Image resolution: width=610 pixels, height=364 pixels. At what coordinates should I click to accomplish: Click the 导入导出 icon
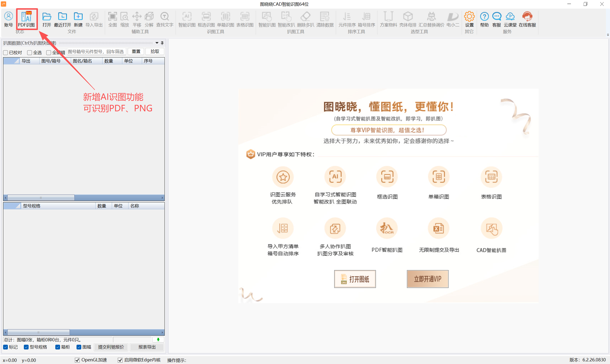coord(94,19)
